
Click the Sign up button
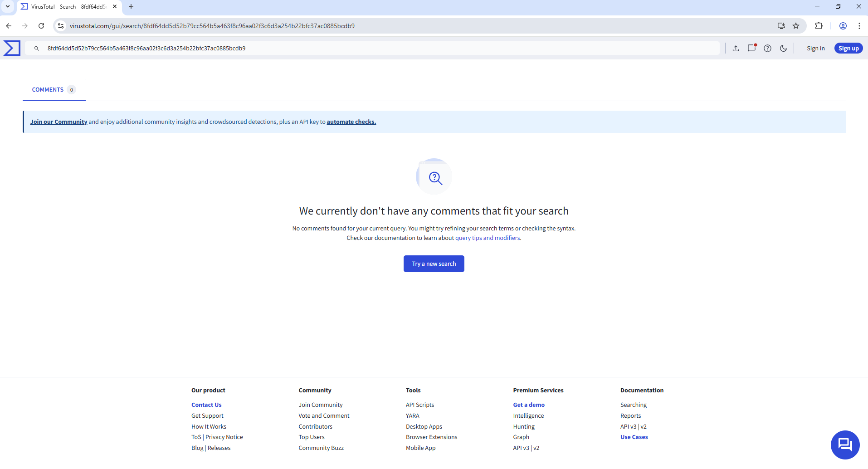848,49
